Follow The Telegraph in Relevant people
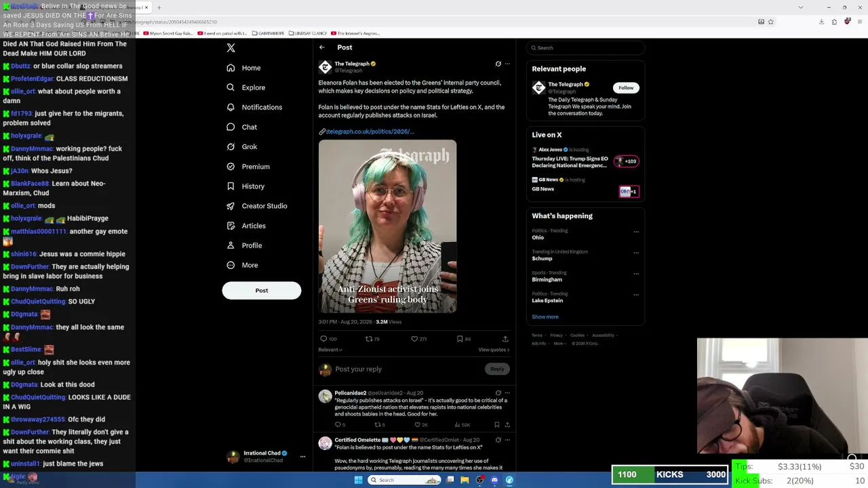This screenshot has height=488, width=868. [626, 87]
